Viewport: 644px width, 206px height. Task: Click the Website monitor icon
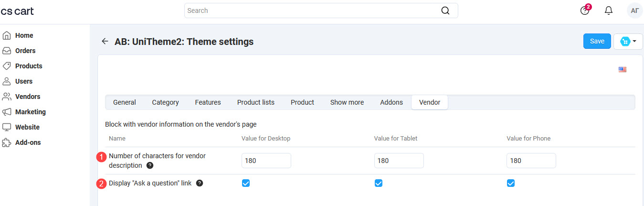tap(7, 127)
